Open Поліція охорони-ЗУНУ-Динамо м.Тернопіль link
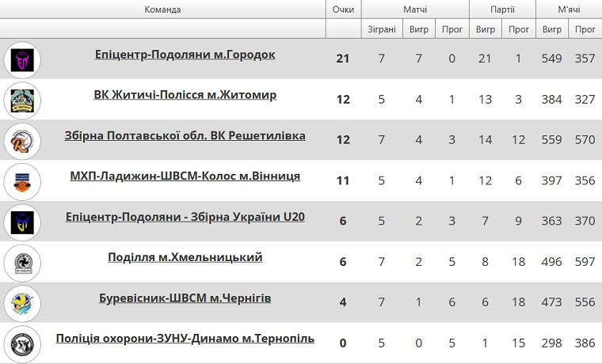This screenshot has height=364, width=602. point(185,339)
